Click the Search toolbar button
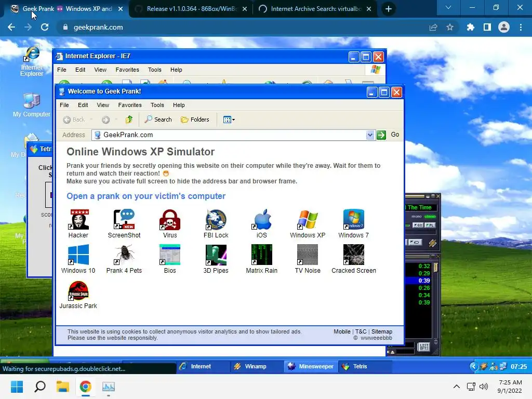The image size is (532, 399). (x=158, y=119)
